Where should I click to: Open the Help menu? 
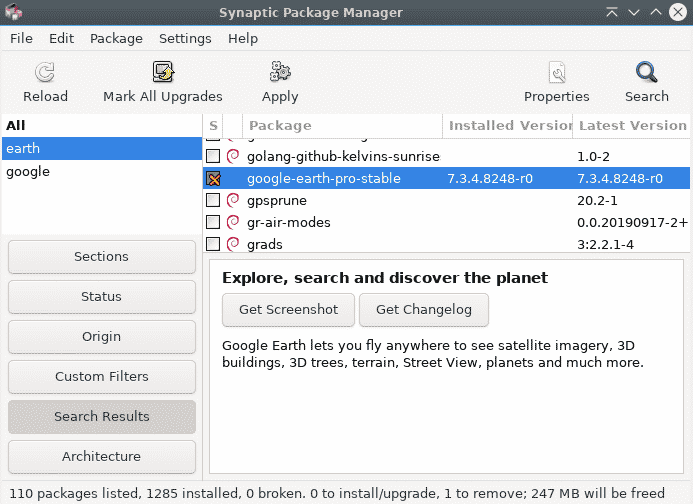(243, 38)
